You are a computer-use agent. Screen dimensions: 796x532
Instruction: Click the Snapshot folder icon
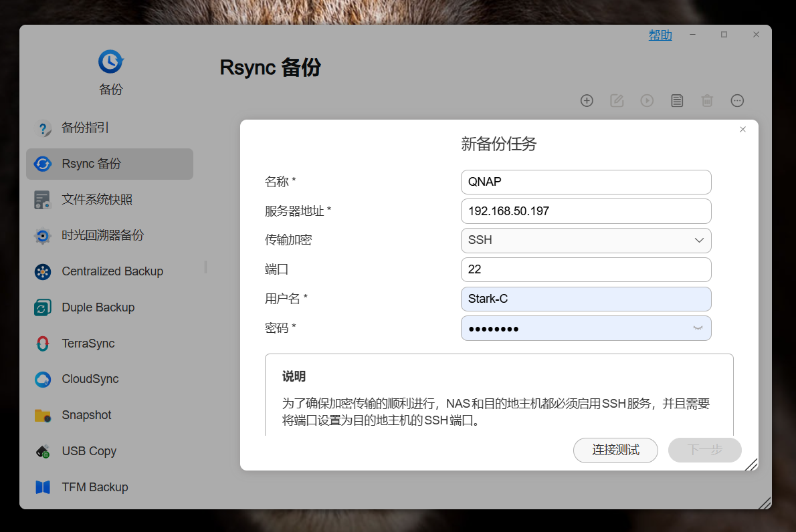43,415
